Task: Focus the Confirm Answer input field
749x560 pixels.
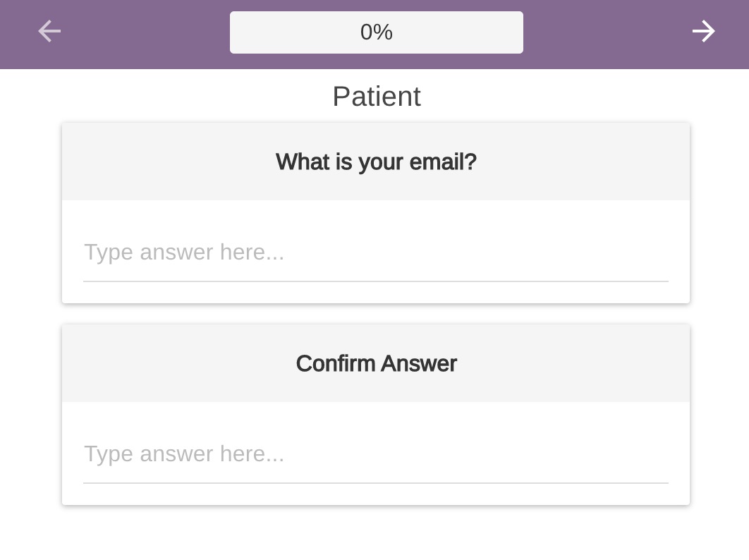Action: click(375, 454)
